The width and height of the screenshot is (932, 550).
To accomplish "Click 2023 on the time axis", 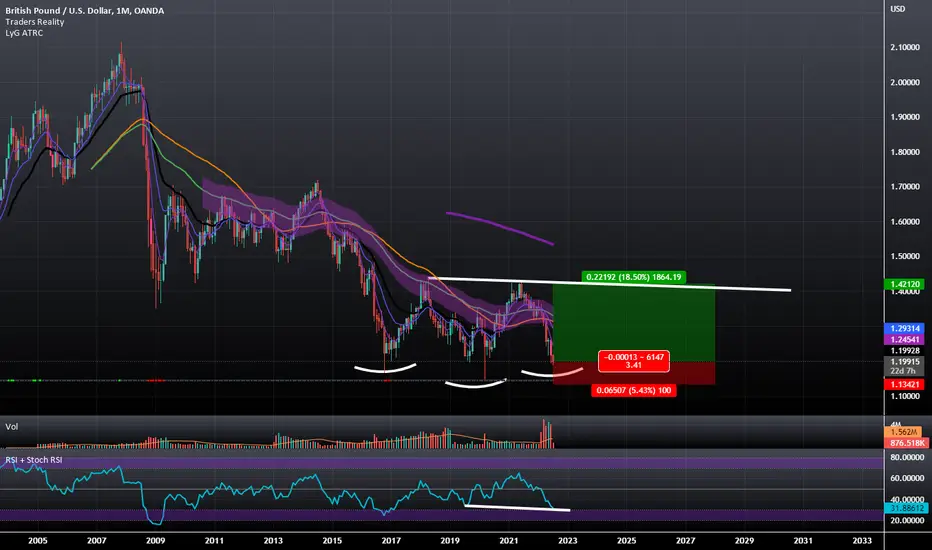I will click(x=568, y=540).
